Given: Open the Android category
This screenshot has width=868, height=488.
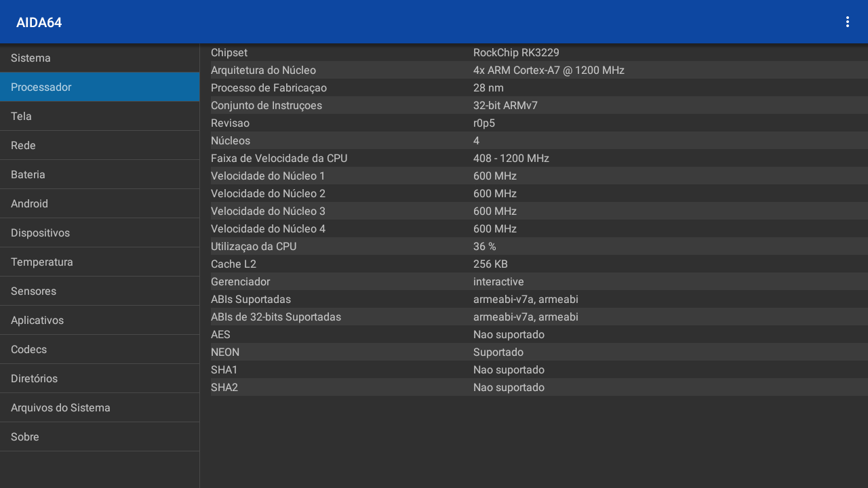Looking at the screenshot, I should 100,204.
